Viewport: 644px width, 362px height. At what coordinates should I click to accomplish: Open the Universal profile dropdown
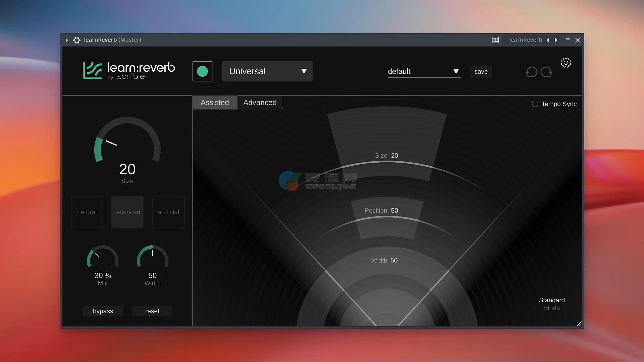point(267,71)
